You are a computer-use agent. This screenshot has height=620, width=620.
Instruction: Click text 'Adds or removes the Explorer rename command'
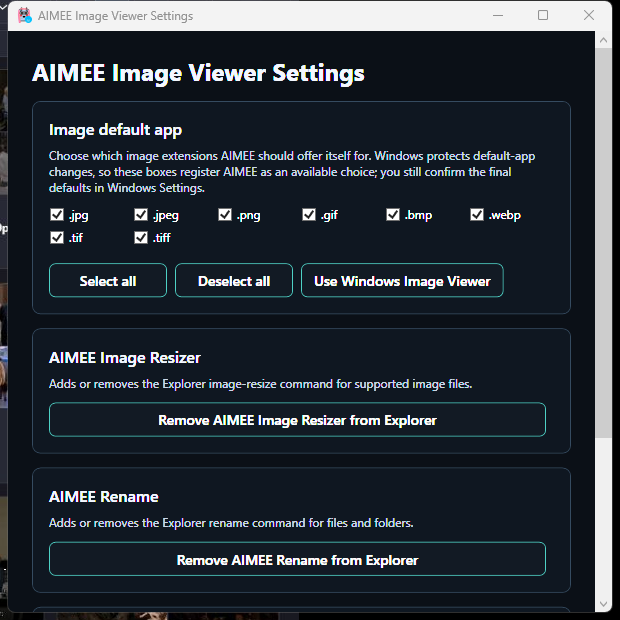(178, 523)
